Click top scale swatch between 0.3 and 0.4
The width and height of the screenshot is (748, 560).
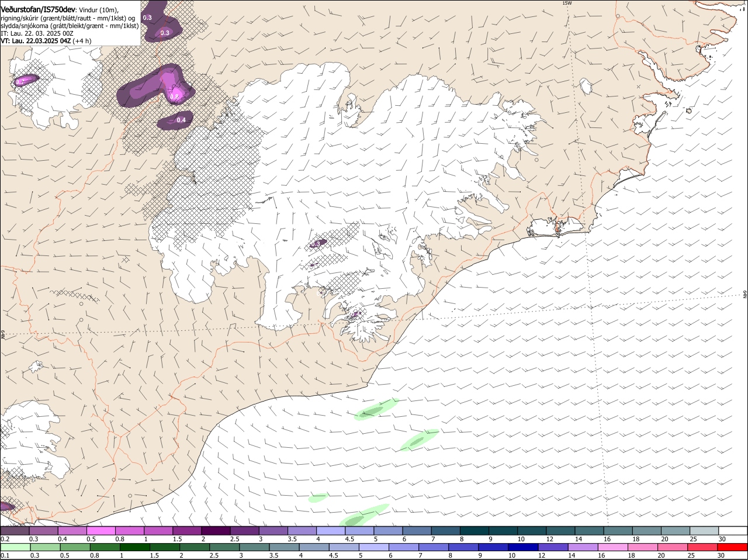click(44, 531)
